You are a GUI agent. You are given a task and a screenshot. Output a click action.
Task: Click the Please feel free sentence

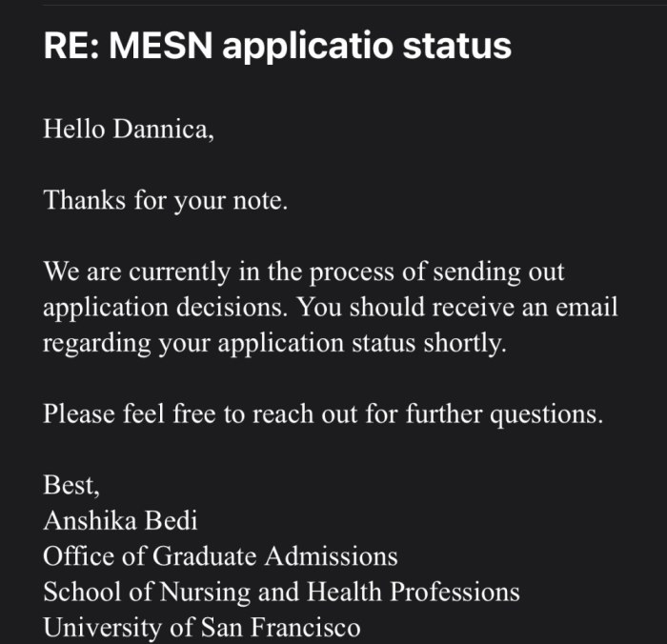322,415
